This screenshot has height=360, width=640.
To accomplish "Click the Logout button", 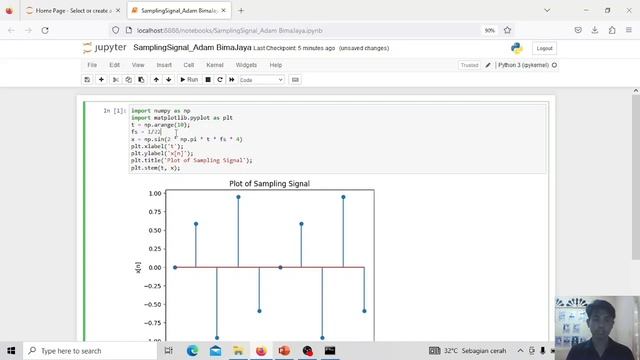I will [544, 48].
